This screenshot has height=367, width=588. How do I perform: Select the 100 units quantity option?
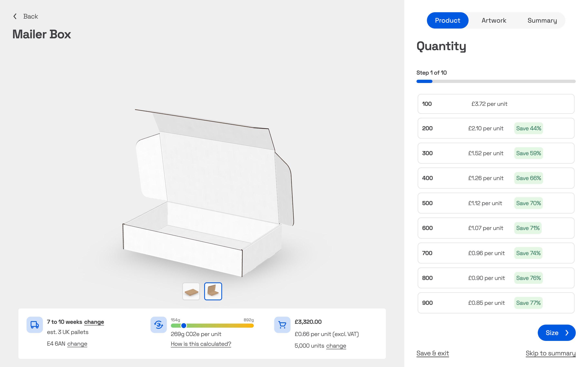(496, 104)
